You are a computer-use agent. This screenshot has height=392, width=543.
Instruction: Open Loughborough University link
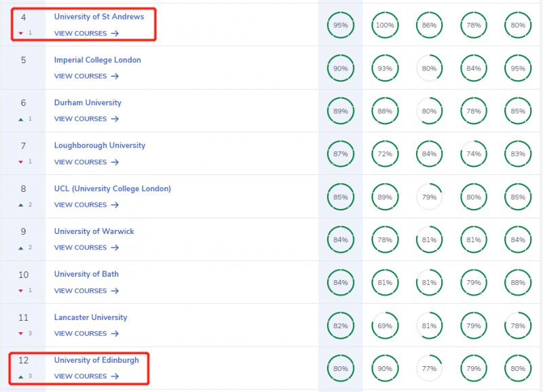tap(100, 145)
